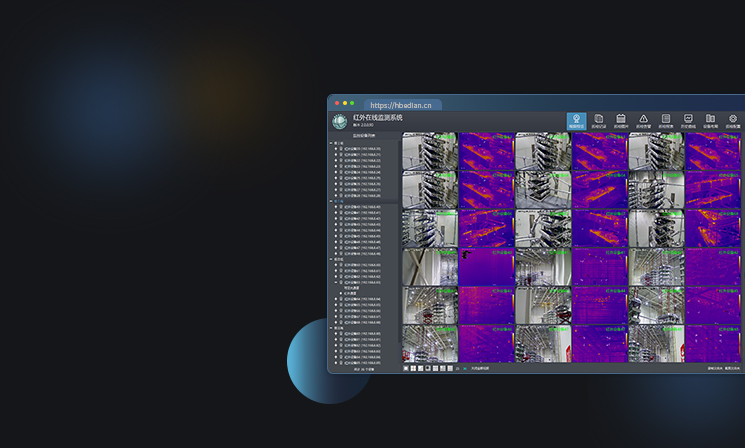Select the top-right thermal image feed
Viewport: 745px width, 448px height.
(713, 150)
